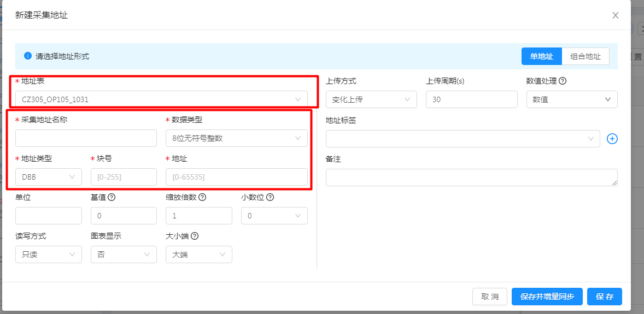
Task: Close the 新建采集地址 dialog with X
Action: [616, 15]
